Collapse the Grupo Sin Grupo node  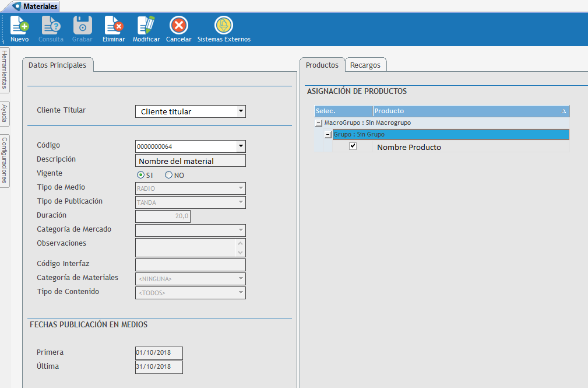pos(328,135)
